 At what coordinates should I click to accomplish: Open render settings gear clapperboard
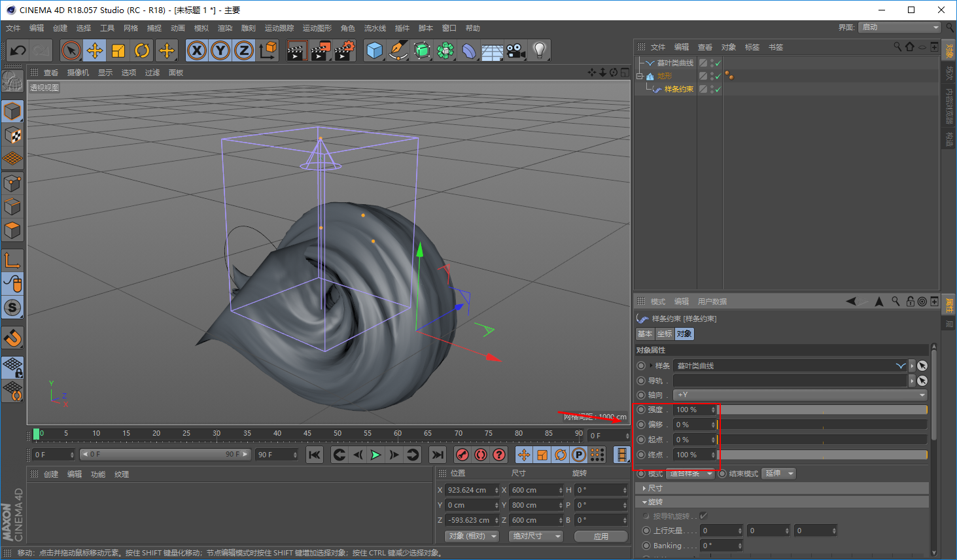point(345,50)
